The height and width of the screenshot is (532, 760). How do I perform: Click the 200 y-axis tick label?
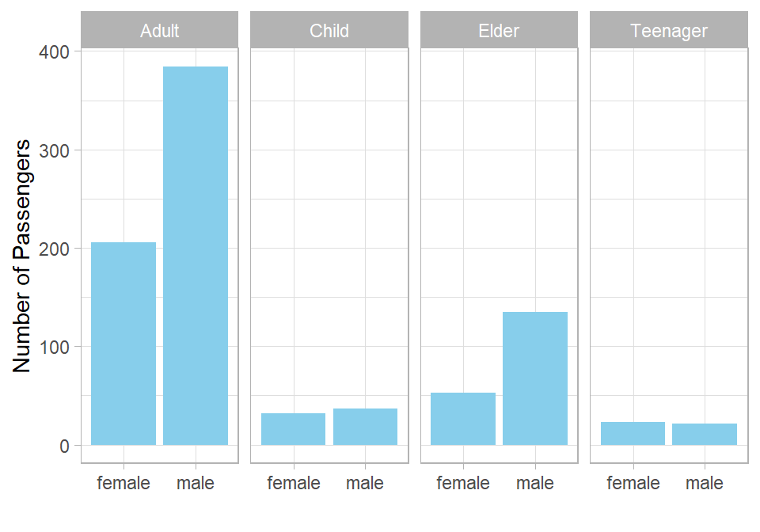[54, 249]
